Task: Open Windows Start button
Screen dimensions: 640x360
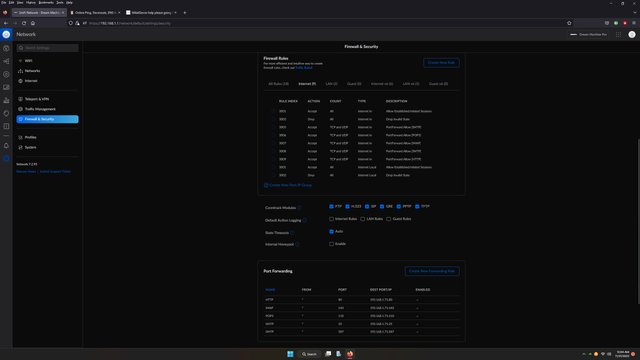Action: pyautogui.click(x=290, y=354)
